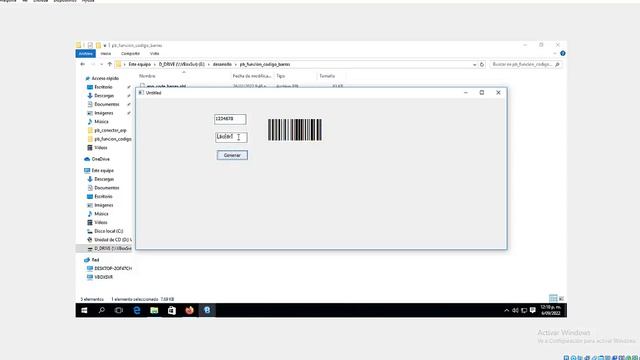640x360 pixels.
Task: Open the Inicio ribbon tab
Action: pos(106,53)
